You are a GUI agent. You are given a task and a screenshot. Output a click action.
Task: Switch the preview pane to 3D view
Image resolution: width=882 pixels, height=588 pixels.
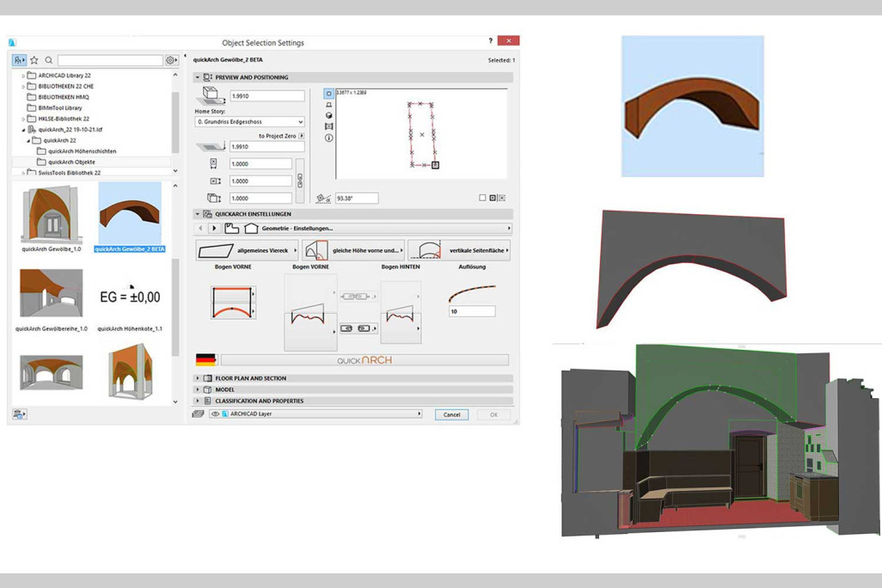tap(328, 115)
